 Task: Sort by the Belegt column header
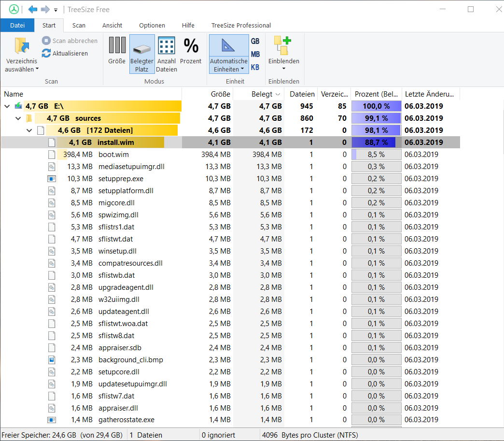(x=259, y=94)
